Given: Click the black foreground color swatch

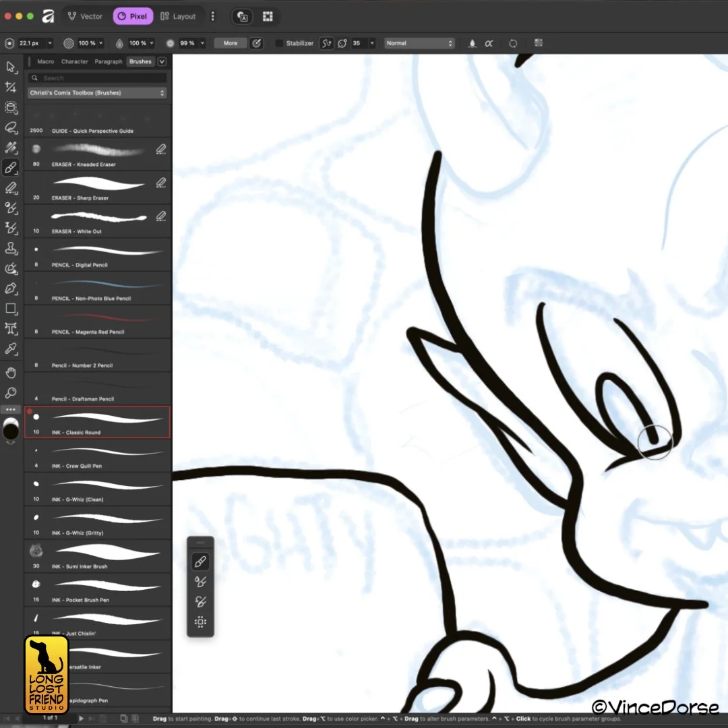Looking at the screenshot, I should 11,432.
